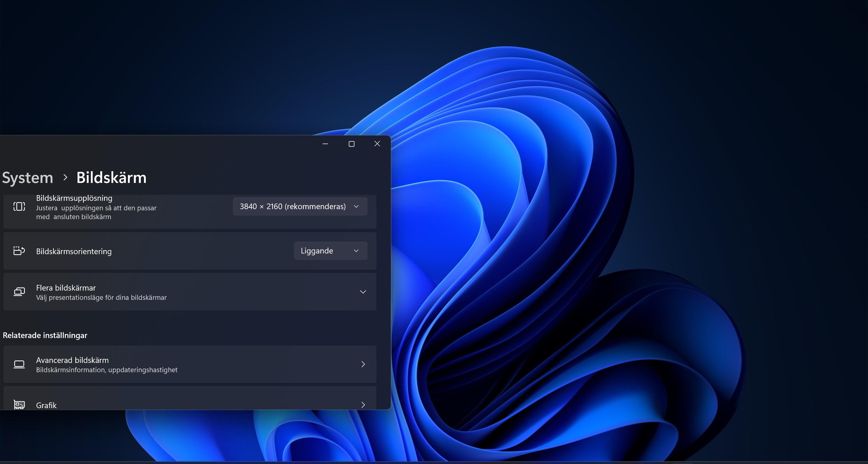Open the Liggande orientation dropdown
This screenshot has height=464, width=868.
click(330, 251)
